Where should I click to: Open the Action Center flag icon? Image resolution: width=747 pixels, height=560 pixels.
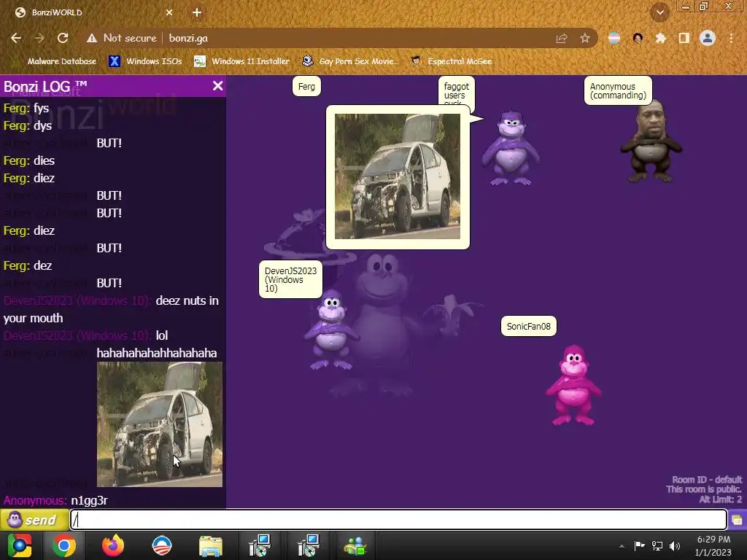pyautogui.click(x=639, y=545)
